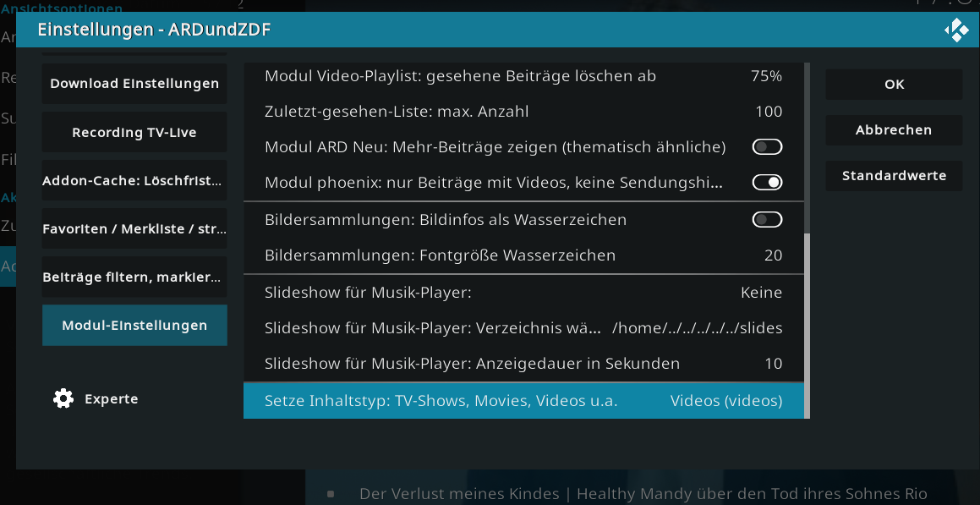Select Beiträge filtern, markieren category

[134, 277]
